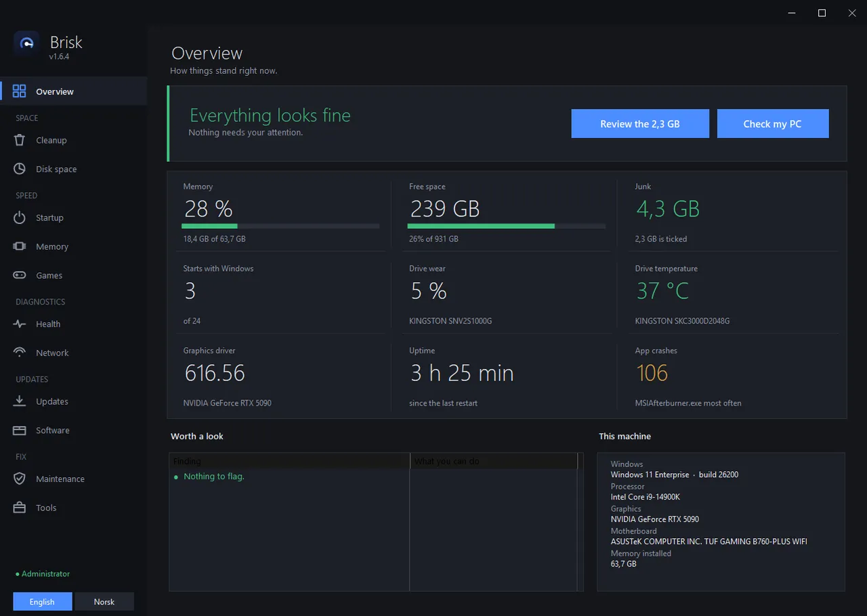
Task: Click the Tools briefcase icon
Action: [x=20, y=508]
